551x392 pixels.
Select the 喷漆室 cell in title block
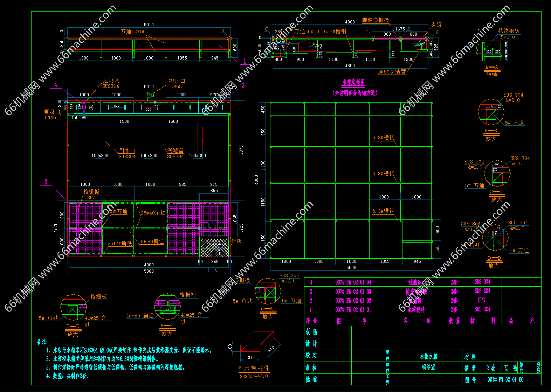point(428,367)
